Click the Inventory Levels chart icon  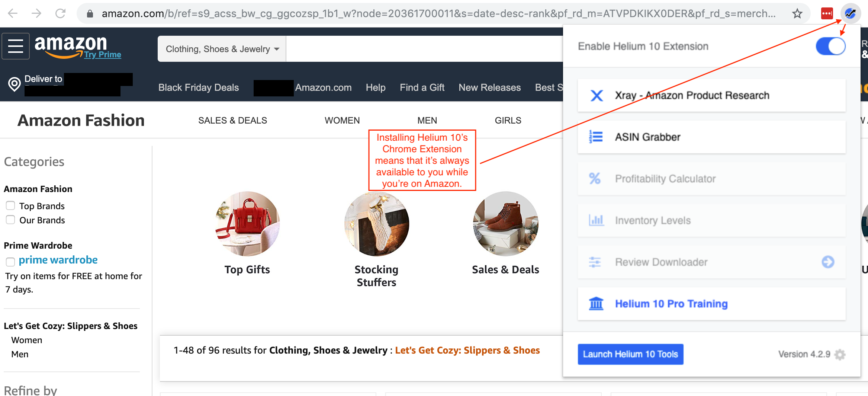[596, 220]
